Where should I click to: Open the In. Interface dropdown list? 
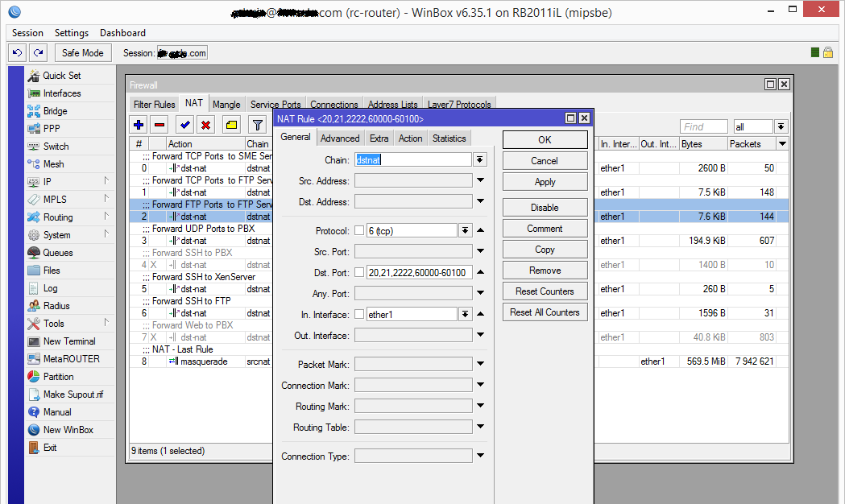tap(465, 315)
